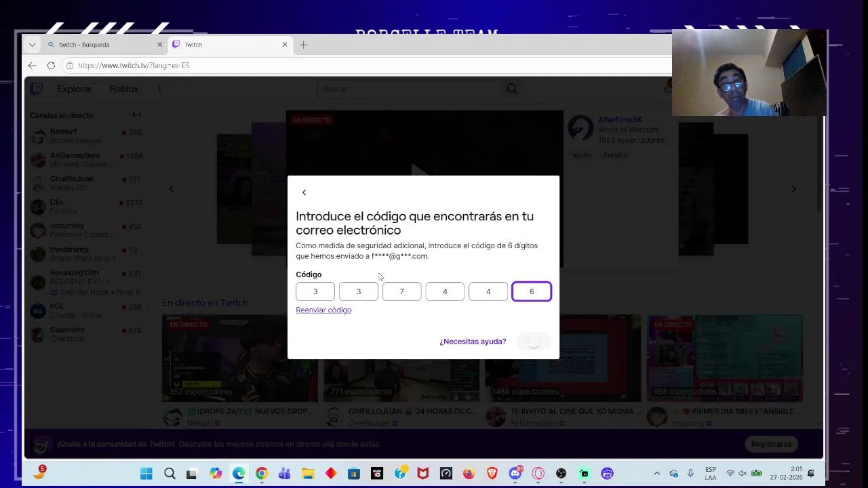Open Microsoft Teams from the taskbar
Viewport: 868px width, 488px height.
coord(285,474)
